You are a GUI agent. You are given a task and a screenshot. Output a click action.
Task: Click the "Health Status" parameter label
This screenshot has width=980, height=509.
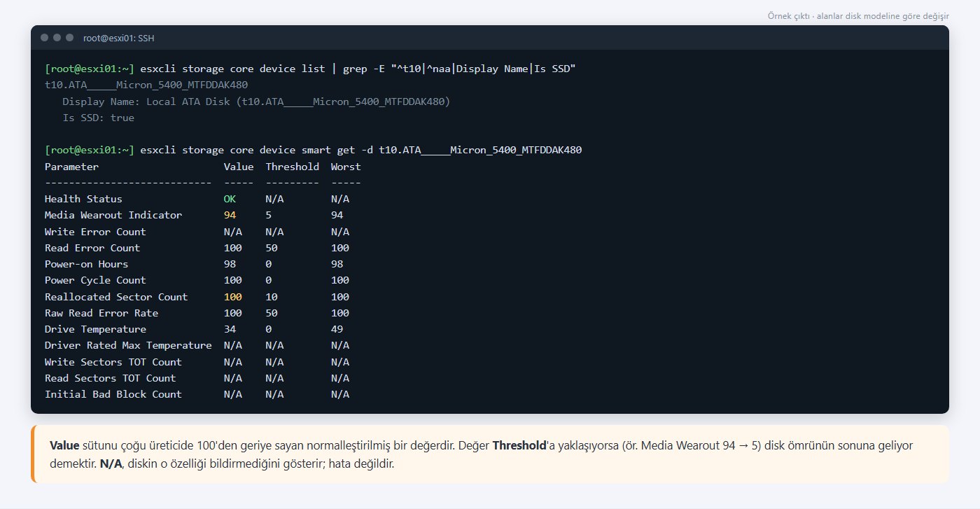click(83, 199)
